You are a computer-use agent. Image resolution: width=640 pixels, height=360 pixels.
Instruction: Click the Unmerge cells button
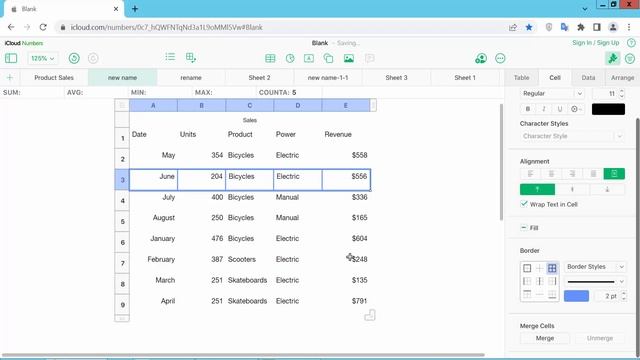(600, 338)
